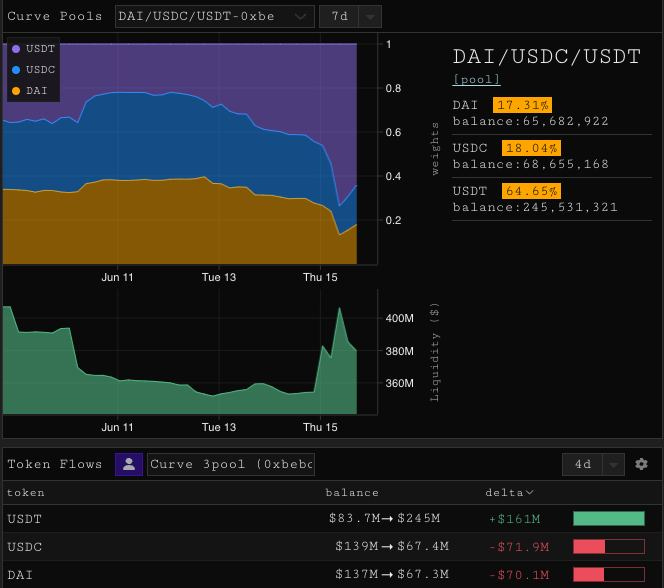
Task: Select USDT balance 245,531,321 text
Action: 535,207
